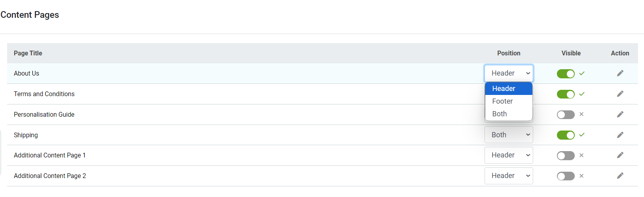
Task: Edit the Shipping page
Action: coord(620,135)
